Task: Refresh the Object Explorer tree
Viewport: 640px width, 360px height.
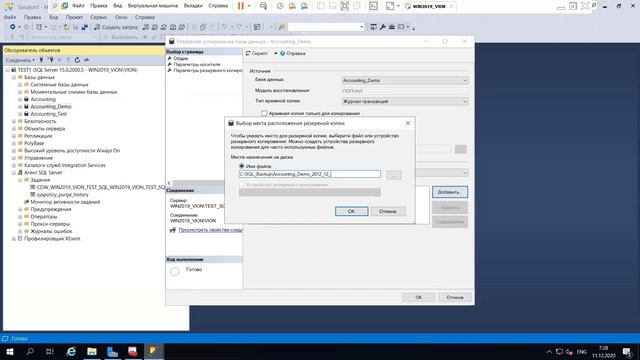Action: pos(77,60)
